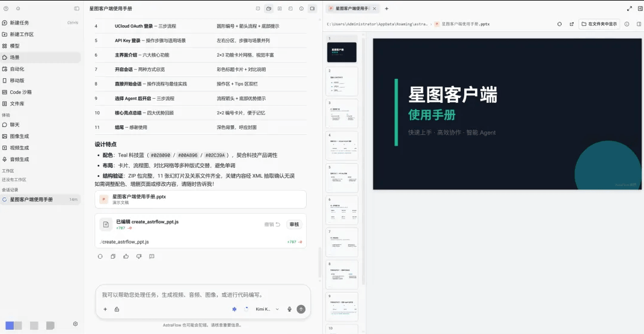Image resolution: width=644 pixels, height=334 pixels.
Task: Click the first square icon in chat header
Action: point(257,8)
